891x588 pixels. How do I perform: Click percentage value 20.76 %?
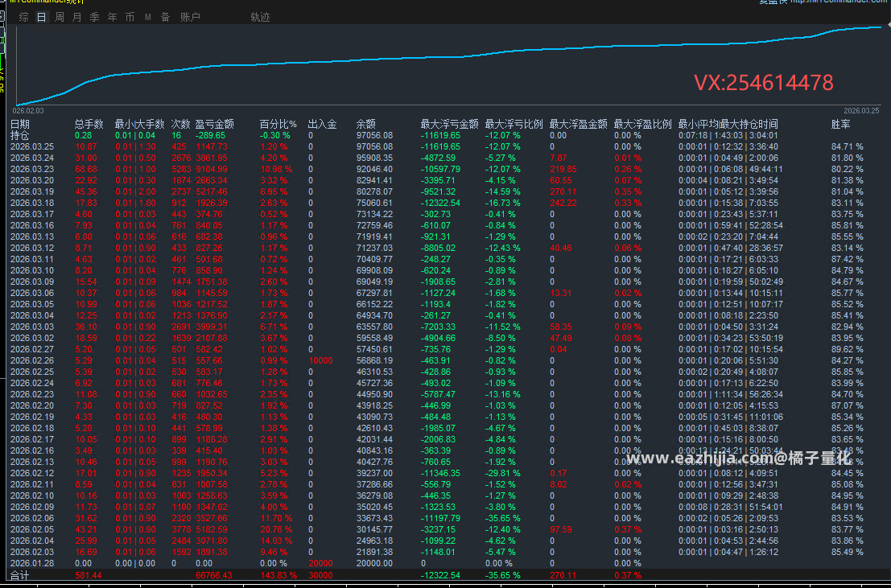[x=276, y=529]
